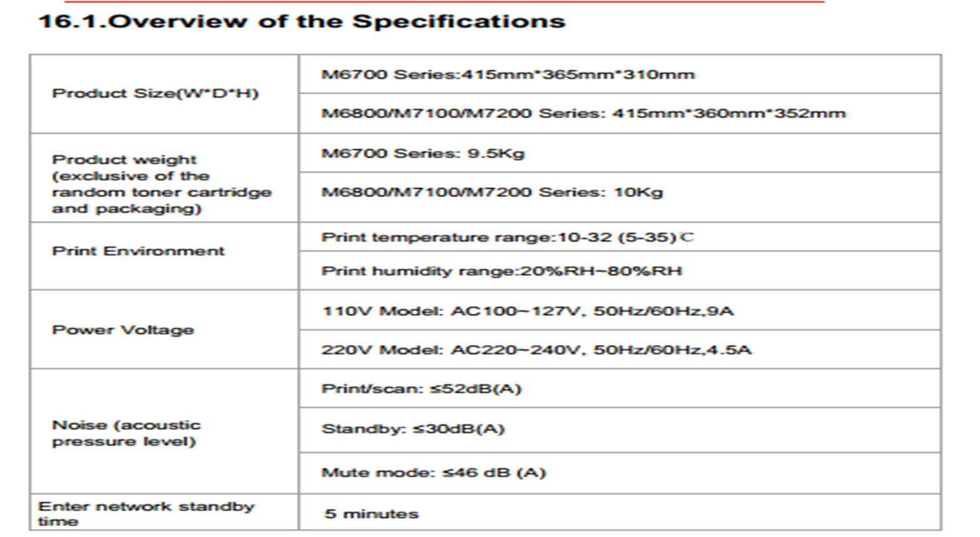Image resolution: width=980 pixels, height=537 pixels.
Task: Select the 'Noise (acoustic pressure level)' label
Action: pyautogui.click(x=126, y=433)
